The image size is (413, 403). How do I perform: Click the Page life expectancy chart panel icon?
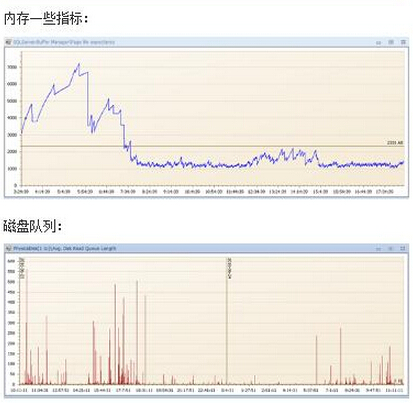tap(9, 42)
